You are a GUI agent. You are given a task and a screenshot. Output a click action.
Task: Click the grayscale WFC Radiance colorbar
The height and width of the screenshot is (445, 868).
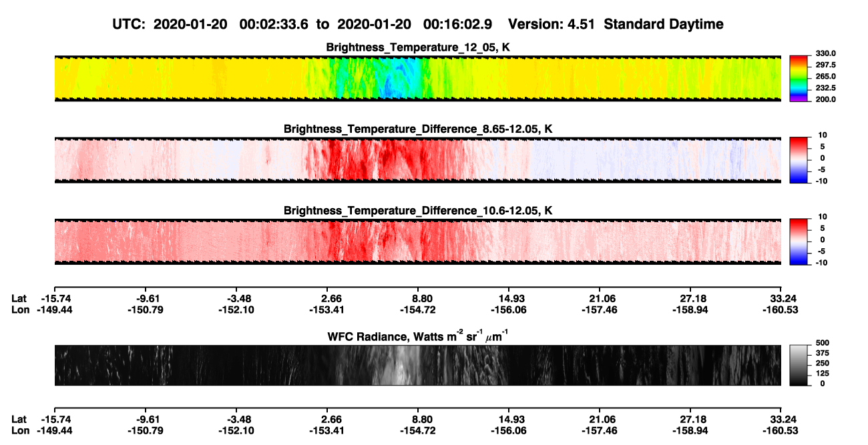pos(799,365)
